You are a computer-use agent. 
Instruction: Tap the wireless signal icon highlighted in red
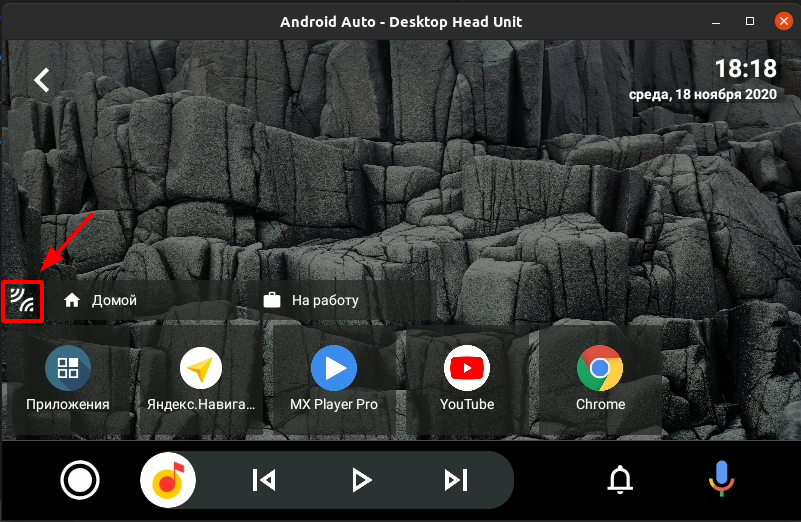point(23,300)
